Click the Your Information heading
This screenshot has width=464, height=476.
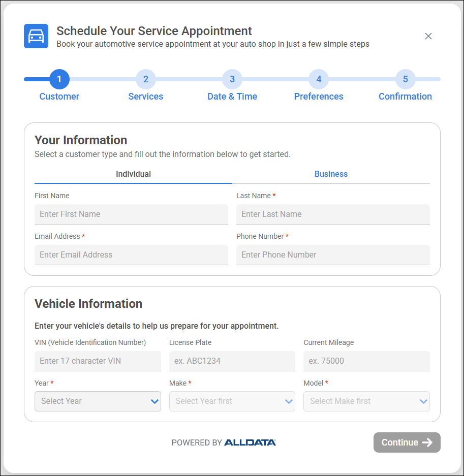(x=81, y=140)
